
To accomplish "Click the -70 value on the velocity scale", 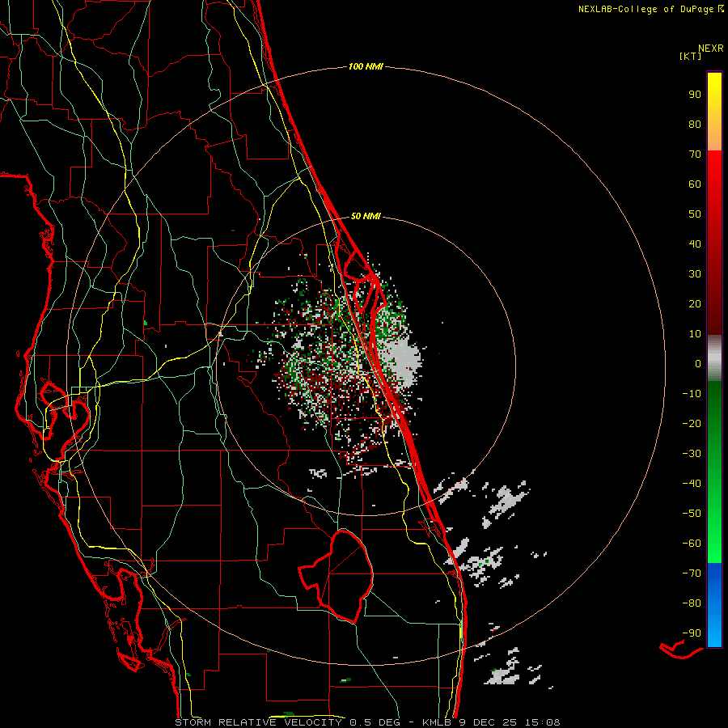I will 692,574.
